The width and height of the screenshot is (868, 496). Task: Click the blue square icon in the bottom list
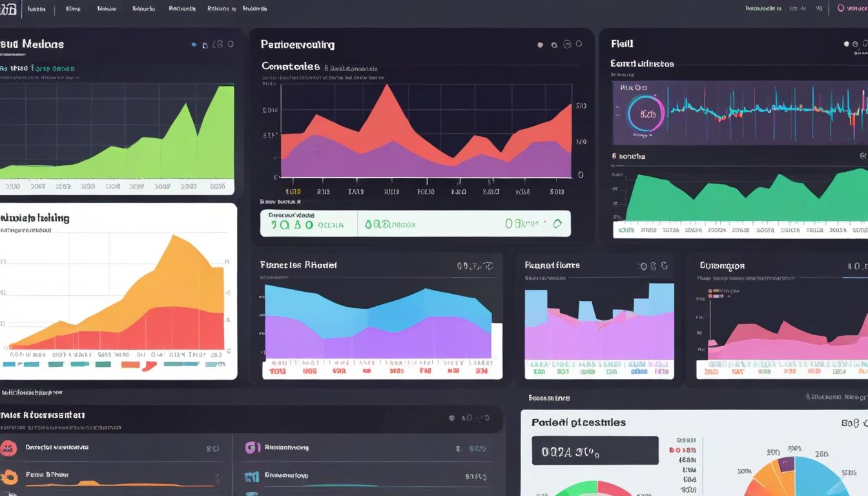252,477
